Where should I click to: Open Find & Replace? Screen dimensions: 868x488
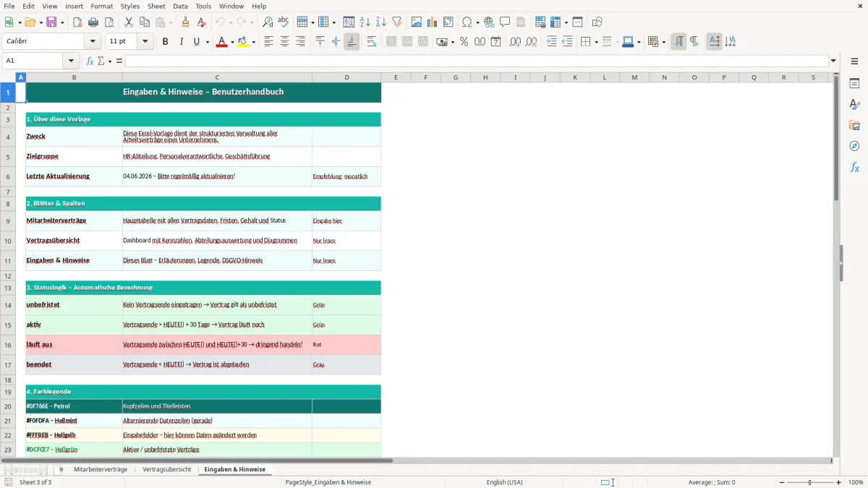[268, 22]
